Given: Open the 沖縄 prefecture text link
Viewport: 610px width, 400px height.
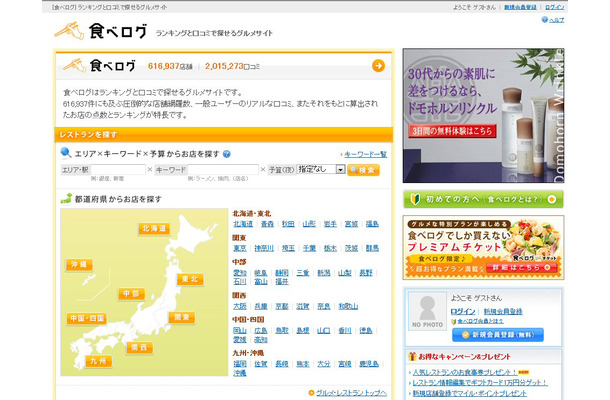Looking at the screenshot, I should (x=240, y=373).
